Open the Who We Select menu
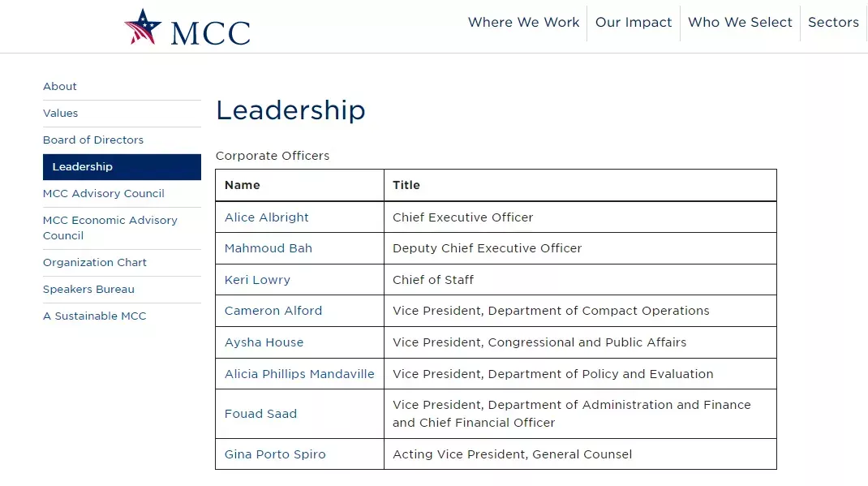 click(x=740, y=23)
